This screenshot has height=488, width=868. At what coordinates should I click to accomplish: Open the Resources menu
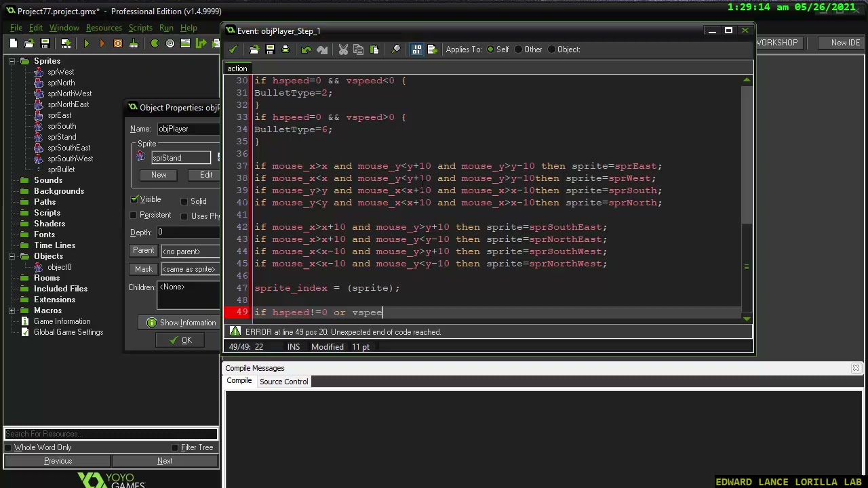(104, 28)
